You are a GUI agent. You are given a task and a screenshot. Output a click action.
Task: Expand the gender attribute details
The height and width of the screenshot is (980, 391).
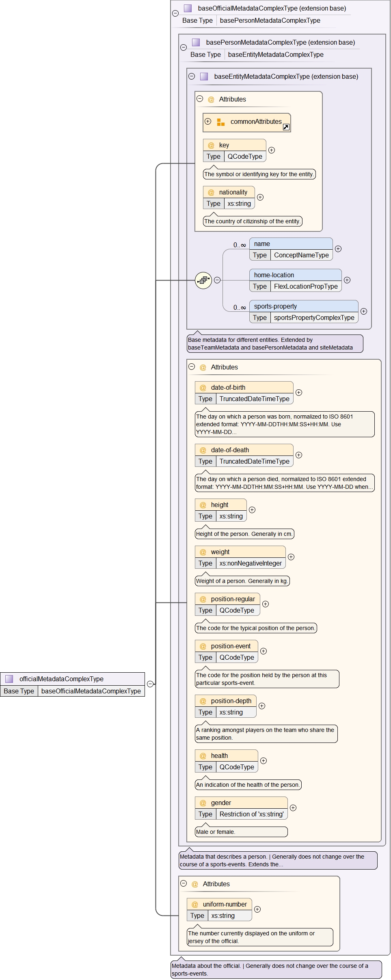(x=293, y=808)
